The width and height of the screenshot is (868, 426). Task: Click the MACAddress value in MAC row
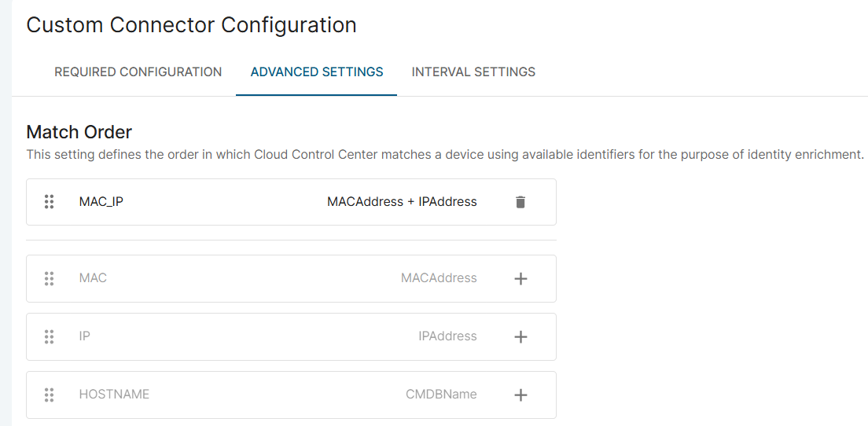click(439, 277)
